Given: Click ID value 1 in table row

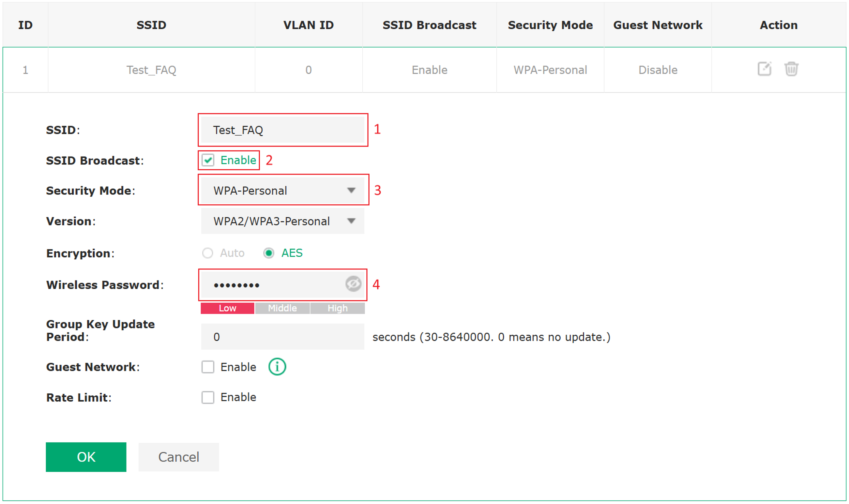Looking at the screenshot, I should click(x=25, y=70).
